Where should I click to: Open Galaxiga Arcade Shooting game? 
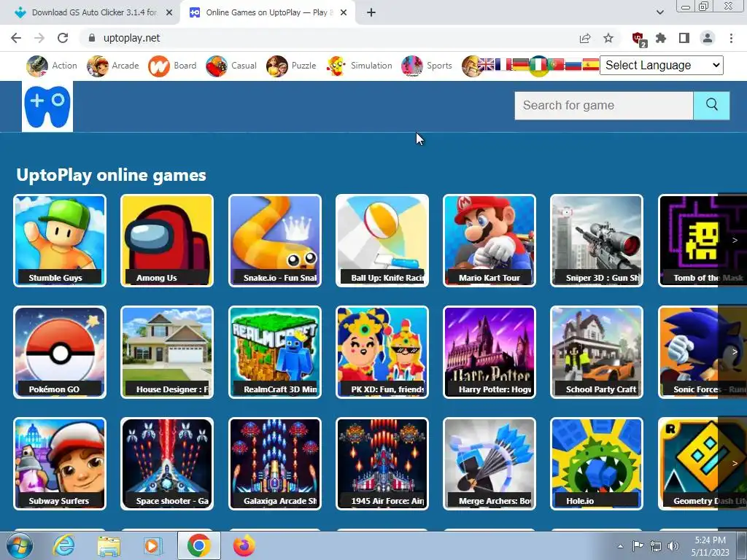pos(275,464)
